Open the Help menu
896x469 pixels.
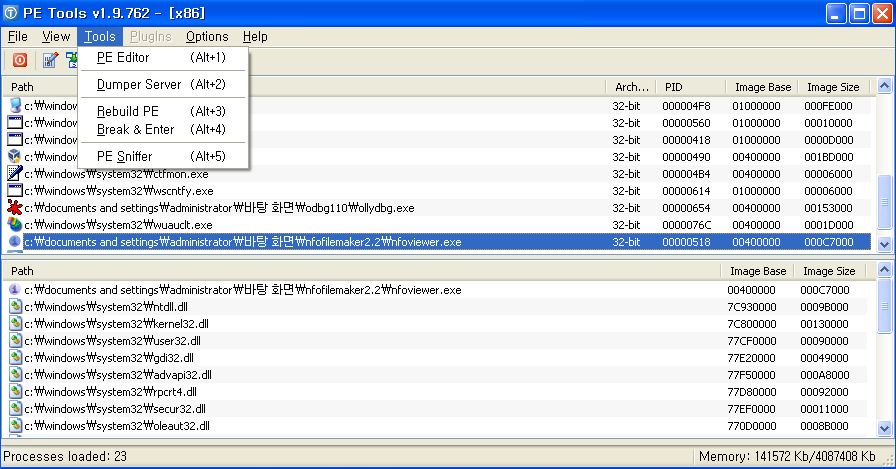click(255, 37)
